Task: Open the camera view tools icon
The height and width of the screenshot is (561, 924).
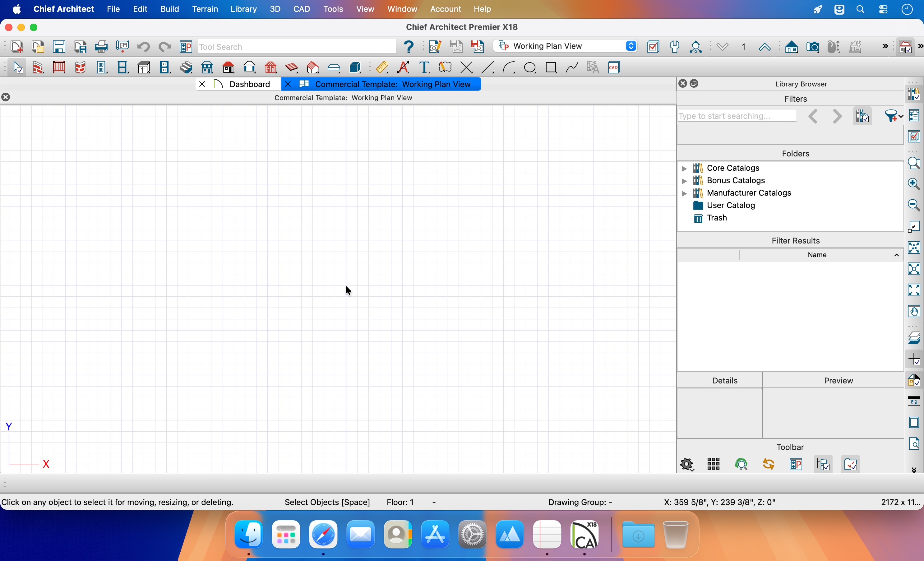Action: [x=812, y=47]
